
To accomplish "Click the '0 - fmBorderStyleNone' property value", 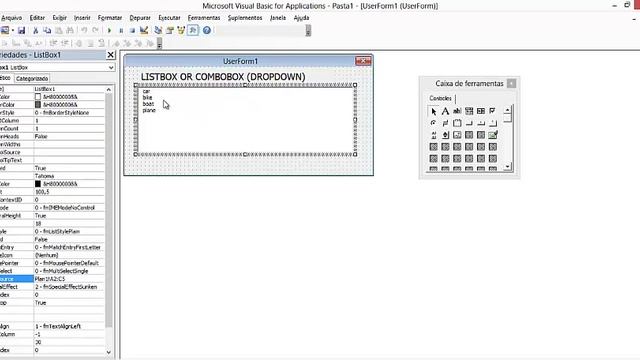I will tap(69, 113).
